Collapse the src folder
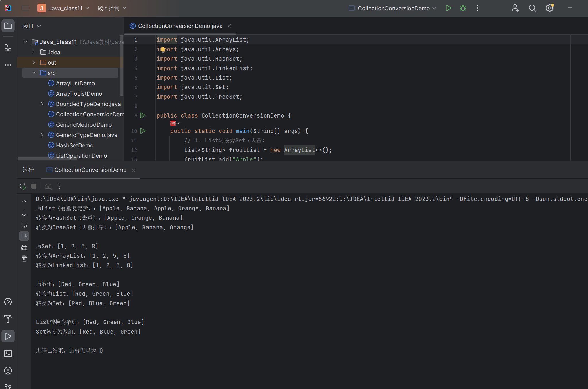The image size is (588, 389). tap(34, 73)
